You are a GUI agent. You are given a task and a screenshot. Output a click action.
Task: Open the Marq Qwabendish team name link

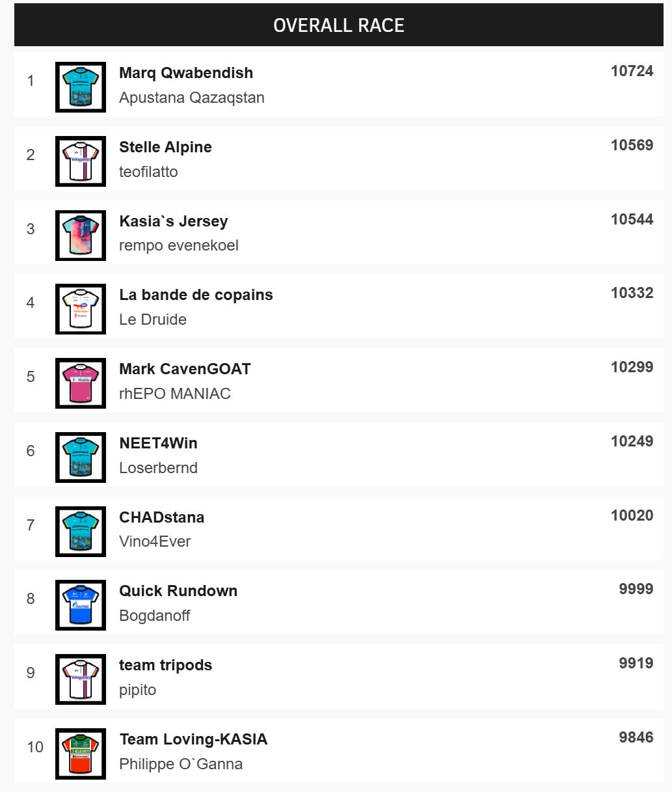click(186, 73)
